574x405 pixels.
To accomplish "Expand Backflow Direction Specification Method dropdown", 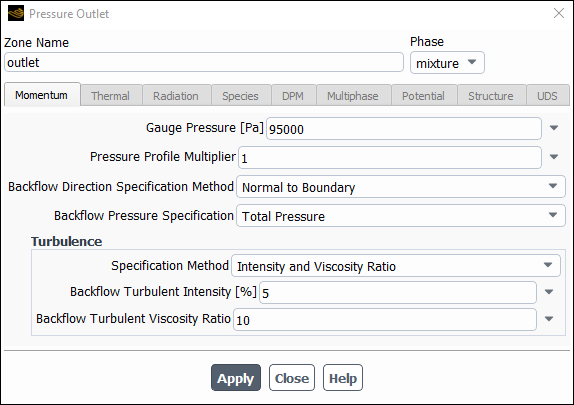I will tap(401, 187).
